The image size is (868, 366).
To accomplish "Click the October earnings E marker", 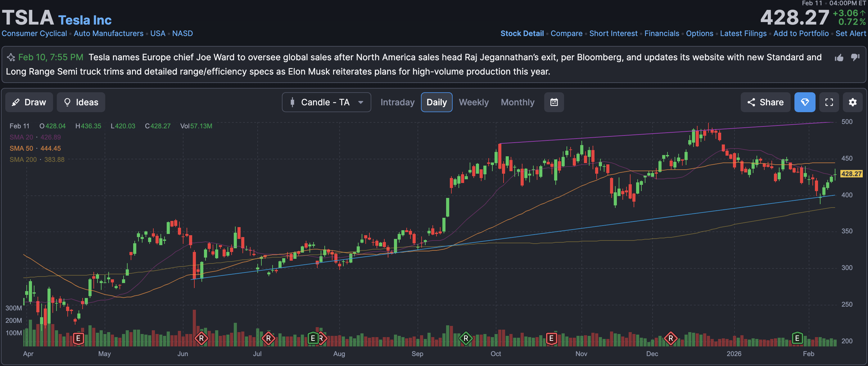I will (551, 338).
